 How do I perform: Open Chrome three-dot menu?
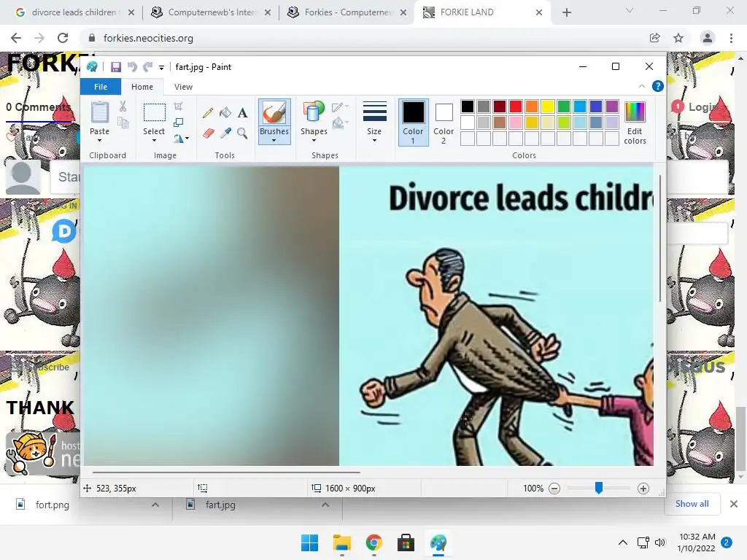731,38
